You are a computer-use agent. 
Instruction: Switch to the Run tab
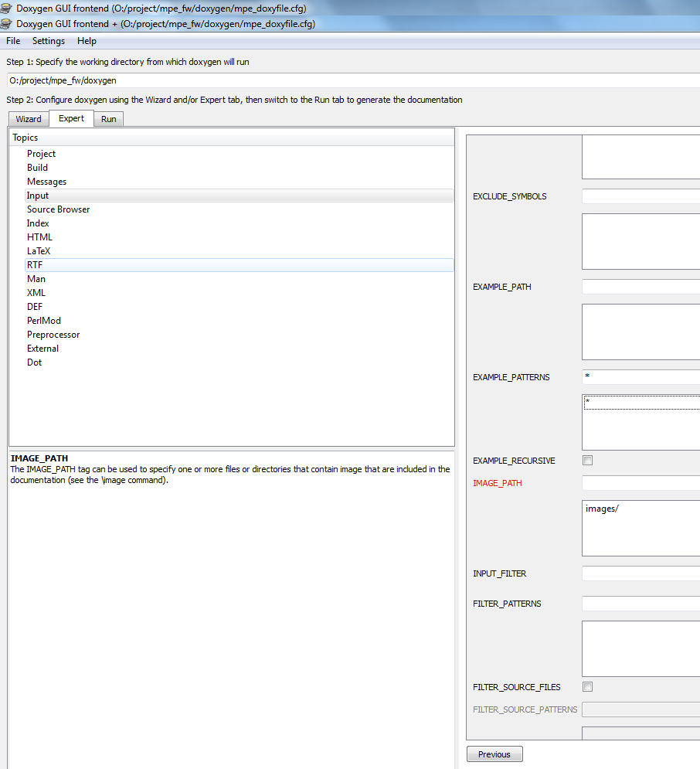click(x=109, y=119)
